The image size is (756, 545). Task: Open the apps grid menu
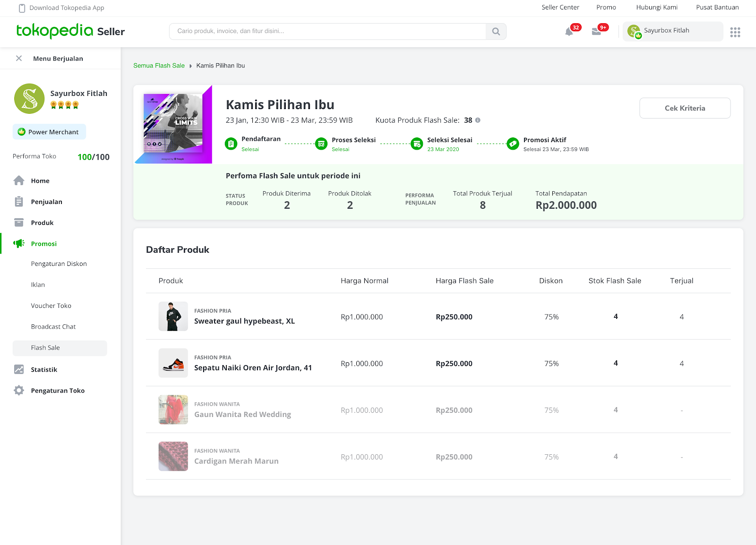click(x=735, y=32)
